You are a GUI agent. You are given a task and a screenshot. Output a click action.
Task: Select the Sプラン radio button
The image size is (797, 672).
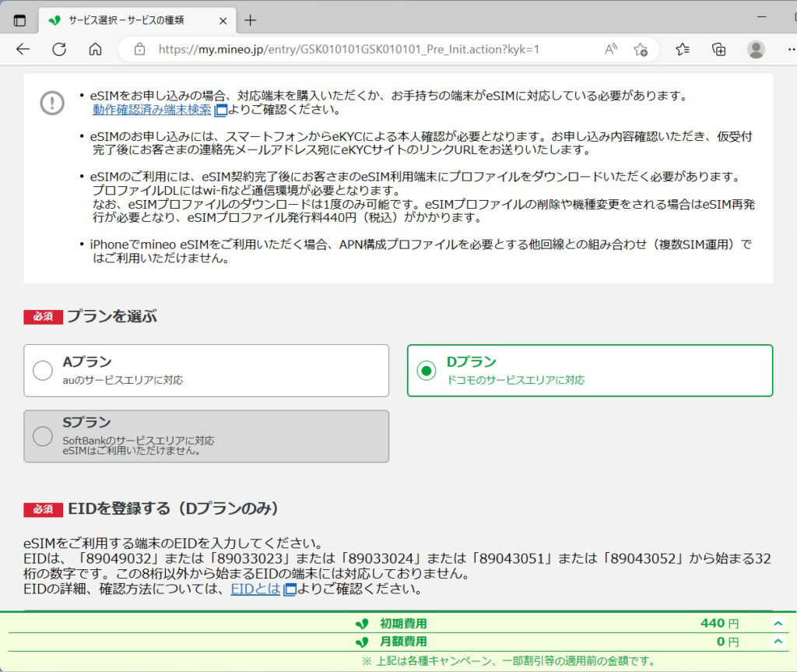point(43,436)
